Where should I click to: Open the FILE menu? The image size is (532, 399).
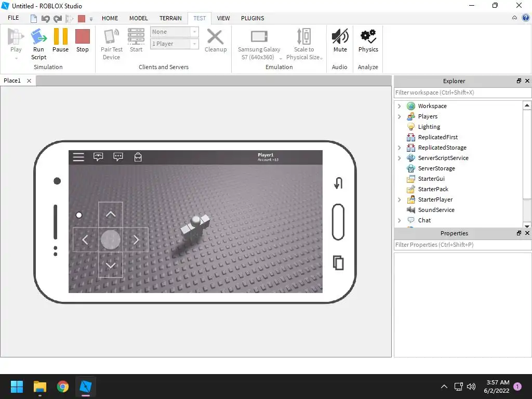click(x=13, y=18)
